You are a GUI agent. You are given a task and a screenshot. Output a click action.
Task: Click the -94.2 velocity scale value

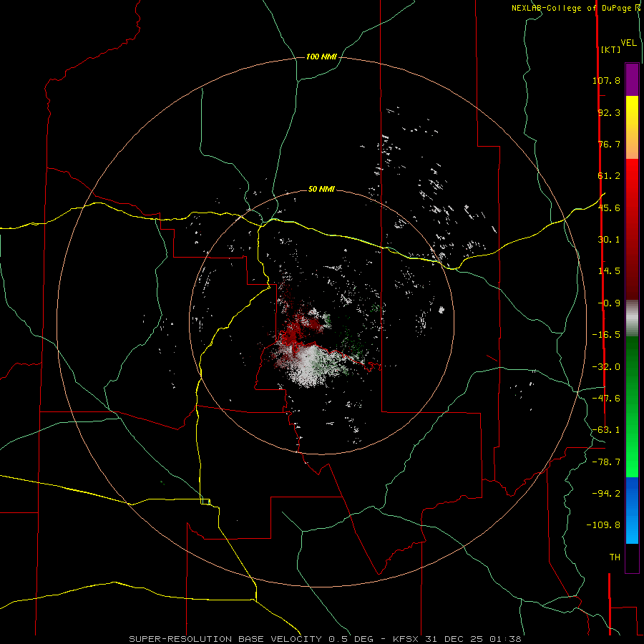(x=606, y=493)
